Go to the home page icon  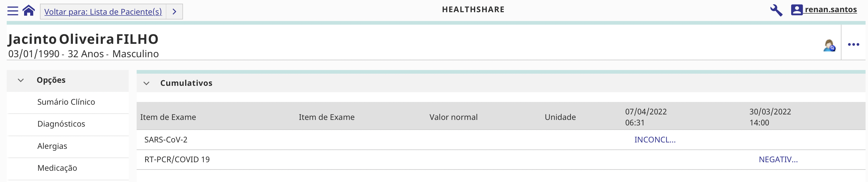pyautogui.click(x=29, y=11)
